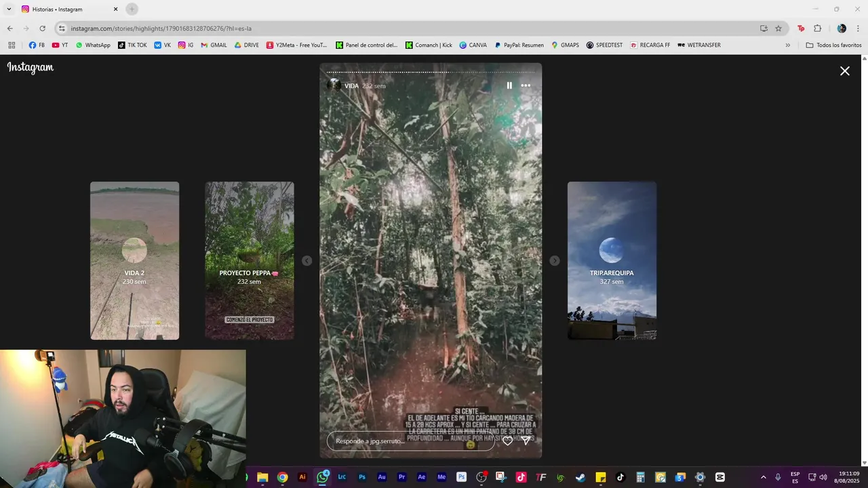The height and width of the screenshot is (488, 868).
Task: Open the 'Panel de control del...' bookmark
Action: point(367,45)
